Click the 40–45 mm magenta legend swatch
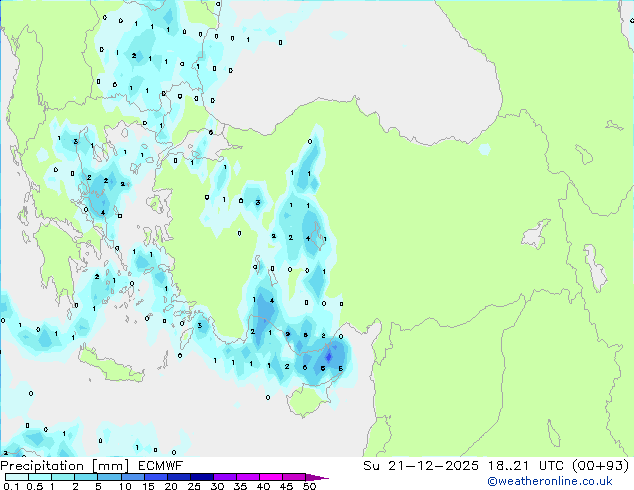This screenshot has width=634, height=490. coord(271,477)
